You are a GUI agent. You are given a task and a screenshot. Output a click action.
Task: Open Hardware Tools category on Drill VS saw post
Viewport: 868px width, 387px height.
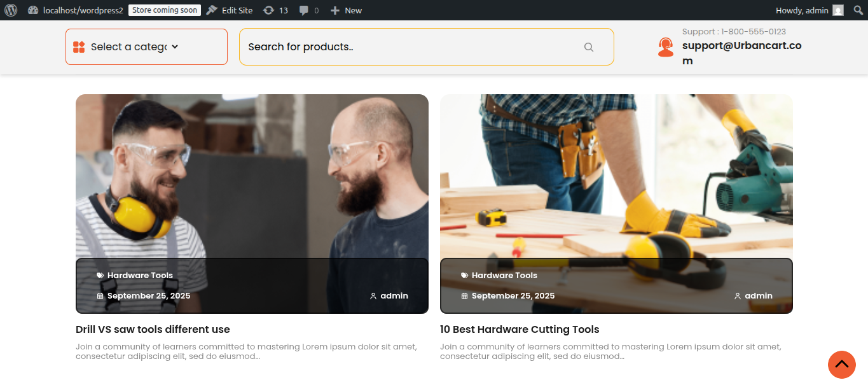click(140, 276)
